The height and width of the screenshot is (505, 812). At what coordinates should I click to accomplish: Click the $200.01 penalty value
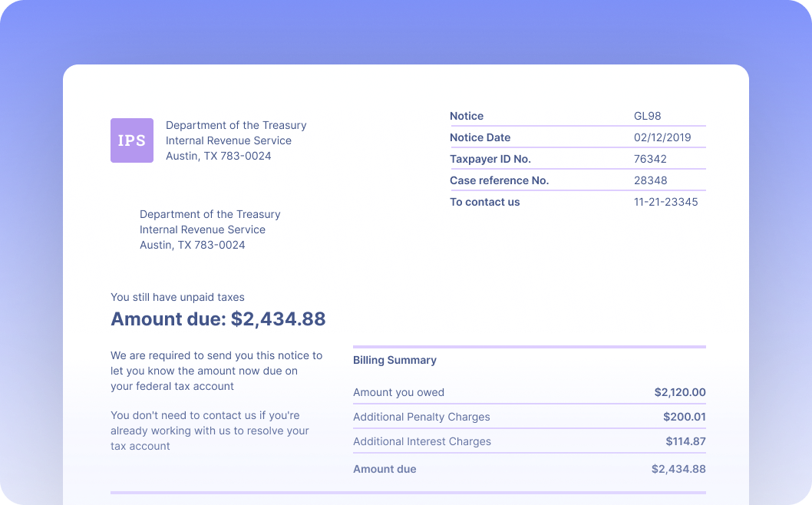(684, 417)
